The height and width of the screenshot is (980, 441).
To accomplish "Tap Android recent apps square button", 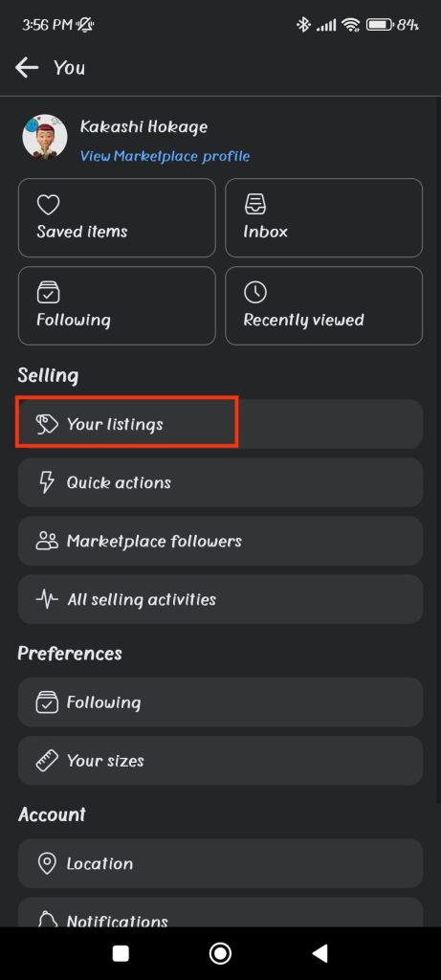I will click(121, 953).
